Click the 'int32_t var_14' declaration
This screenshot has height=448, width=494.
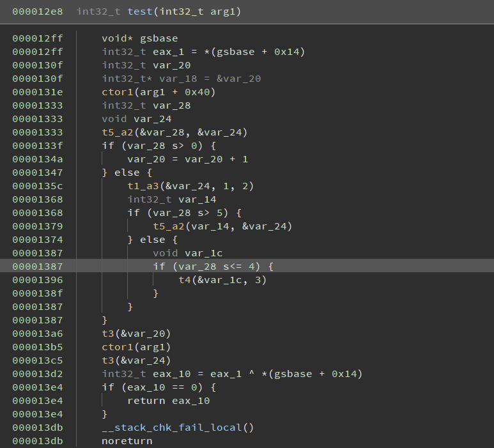172,199
